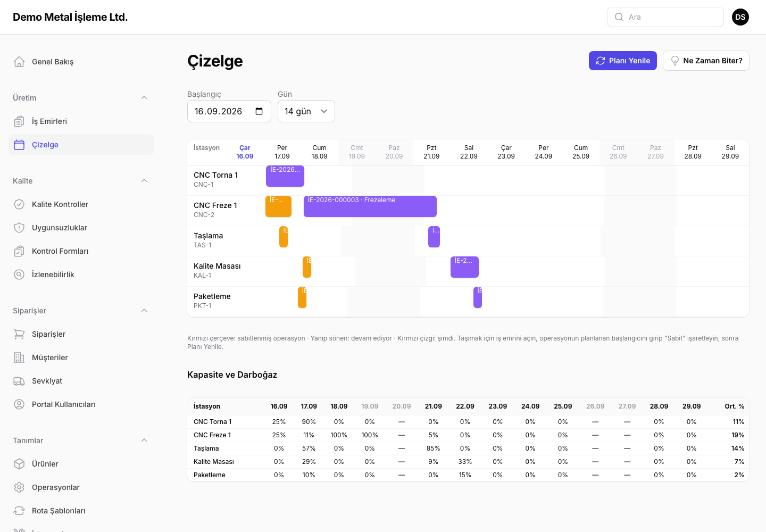Click the Siparişler cart icon
Viewport: 766px width, 532px height.
coord(19,334)
